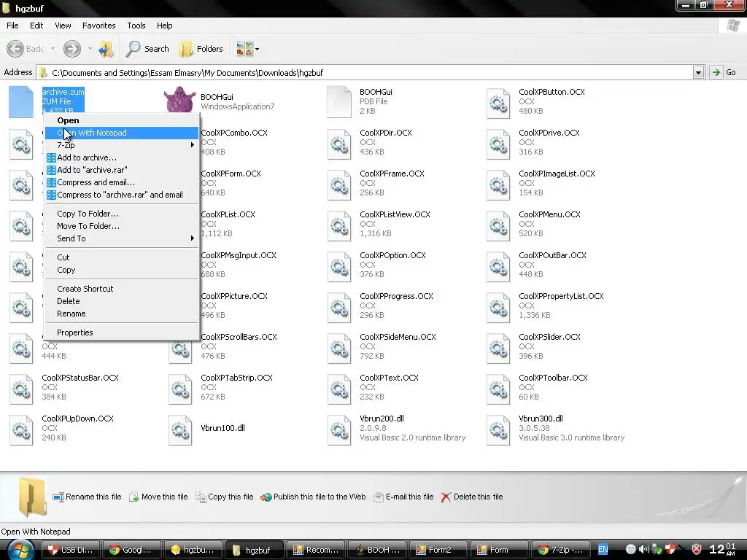Screen dimensions: 747x560
Task: Open the Help menu
Action: (164, 26)
